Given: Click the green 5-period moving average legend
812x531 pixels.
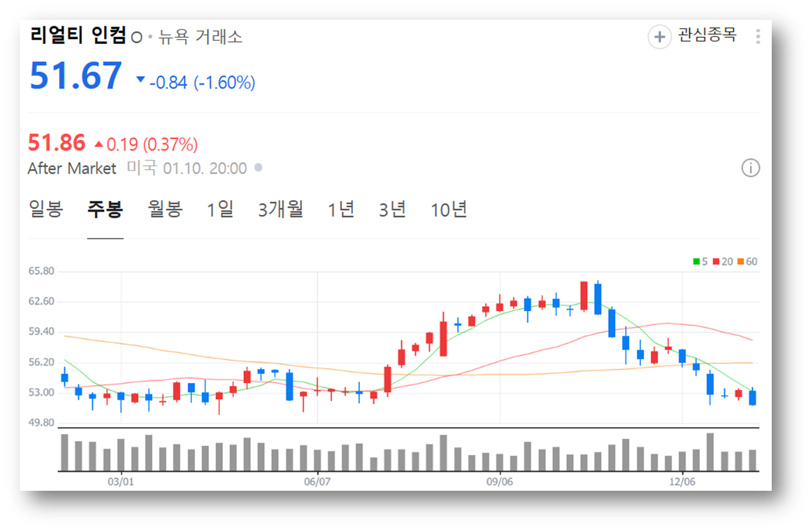Looking at the screenshot, I should tap(701, 262).
